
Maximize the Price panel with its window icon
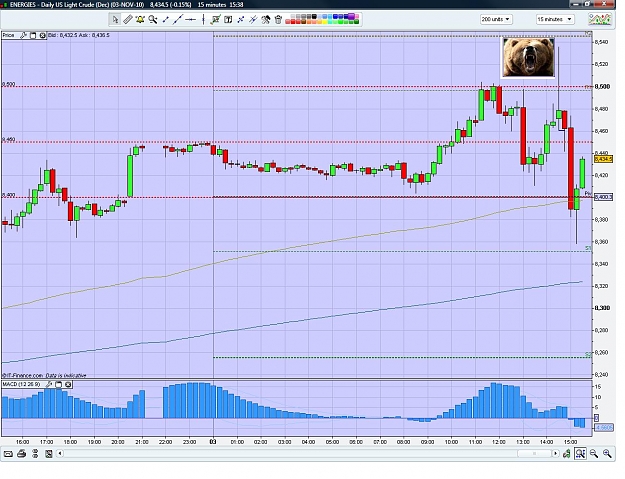click(33, 35)
